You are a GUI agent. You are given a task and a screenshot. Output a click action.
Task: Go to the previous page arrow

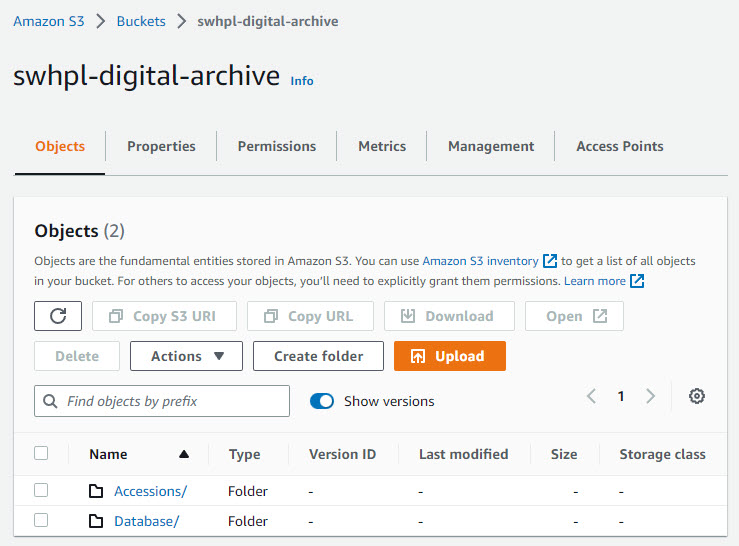pos(591,396)
